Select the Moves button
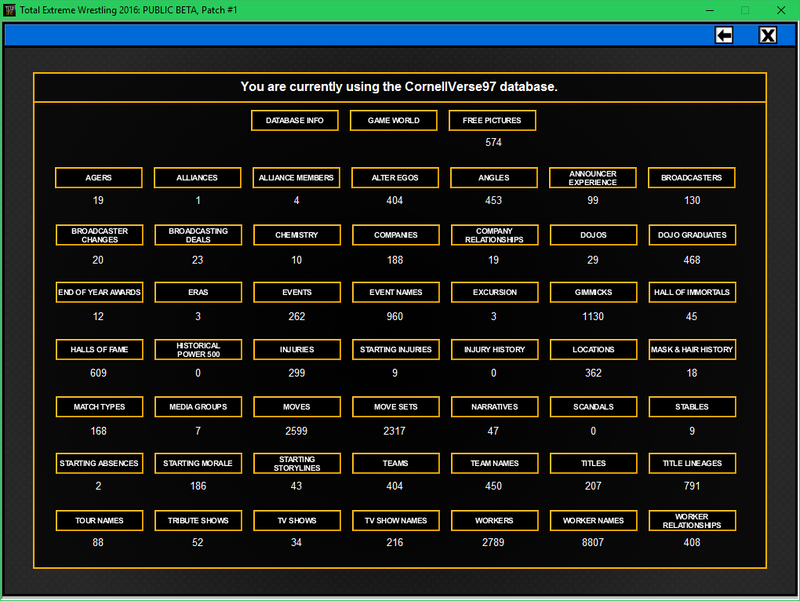Image resolution: width=800 pixels, height=601 pixels. (297, 407)
